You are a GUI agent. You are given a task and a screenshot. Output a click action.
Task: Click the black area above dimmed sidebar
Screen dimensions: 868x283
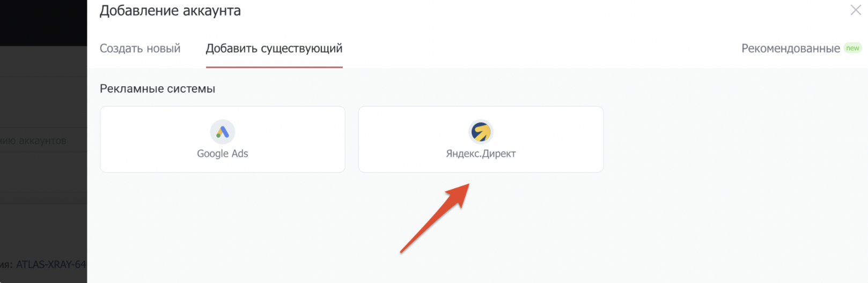tap(43, 21)
